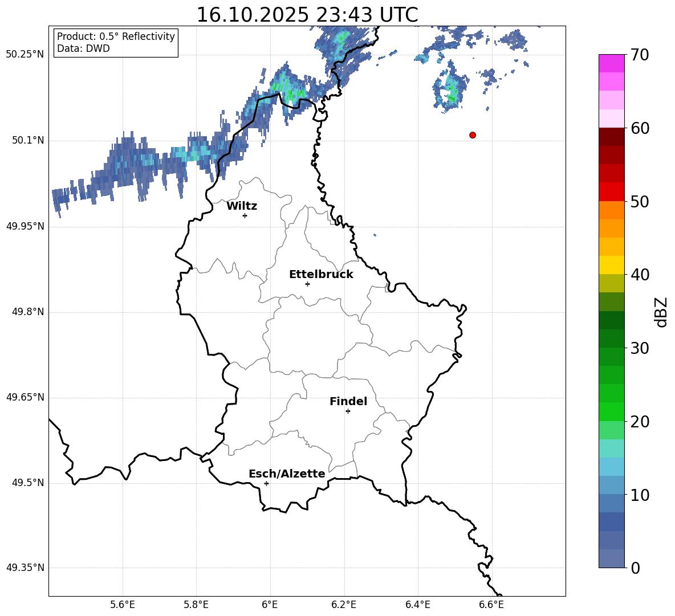Viewport: 675px width, 616px height.
Task: Click the Findel cross marker
Action: tap(348, 411)
